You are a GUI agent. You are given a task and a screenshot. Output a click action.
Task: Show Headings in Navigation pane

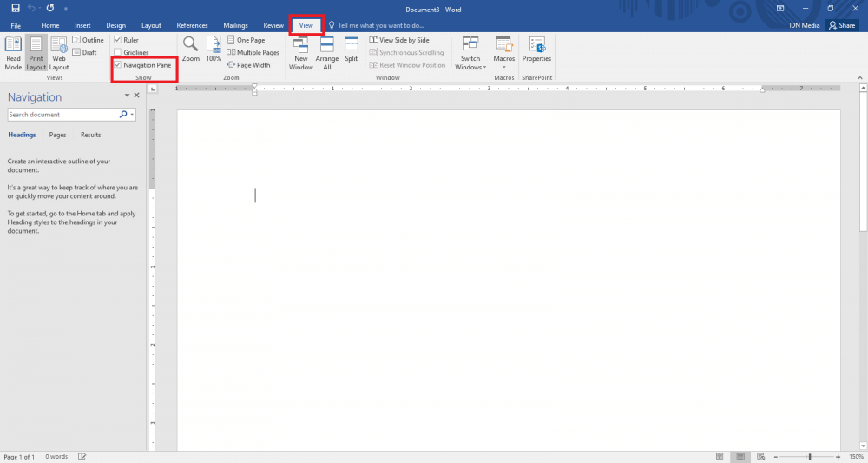(22, 135)
